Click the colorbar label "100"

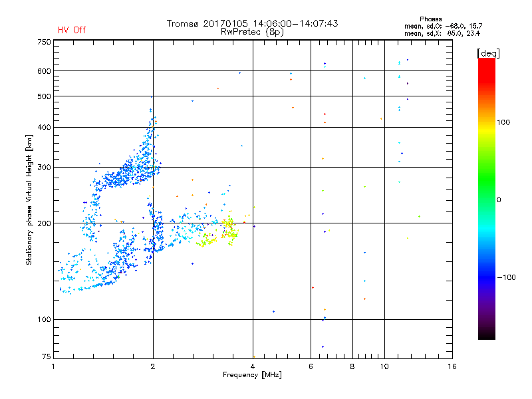[503, 122]
